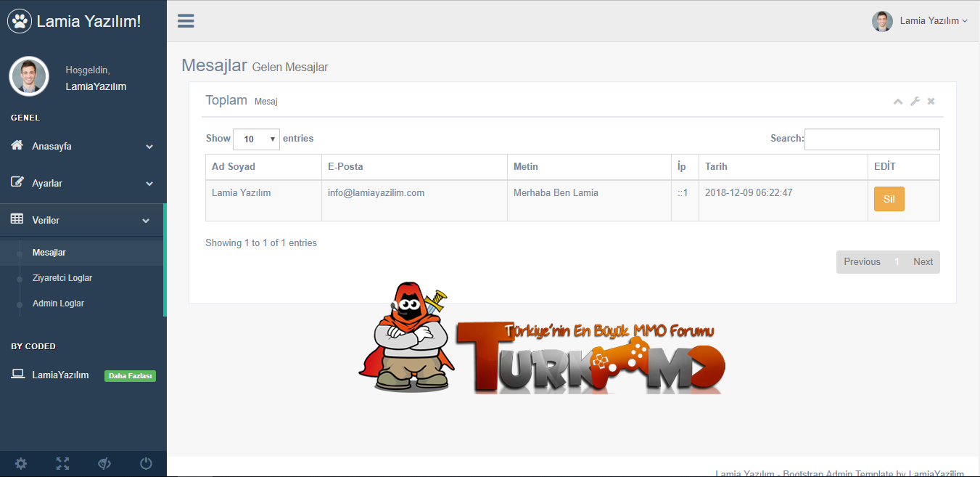
Task: Sort by E-Posta column header
Action: tap(414, 167)
